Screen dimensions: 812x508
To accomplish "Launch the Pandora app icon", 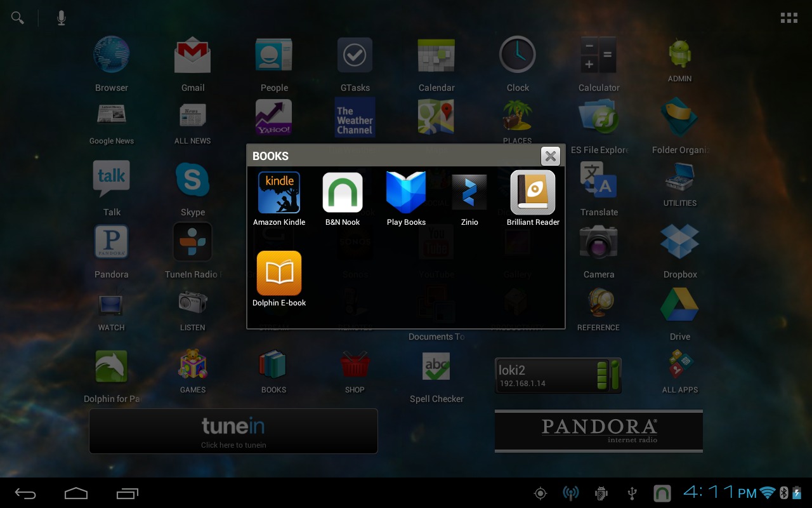I will pyautogui.click(x=112, y=251).
